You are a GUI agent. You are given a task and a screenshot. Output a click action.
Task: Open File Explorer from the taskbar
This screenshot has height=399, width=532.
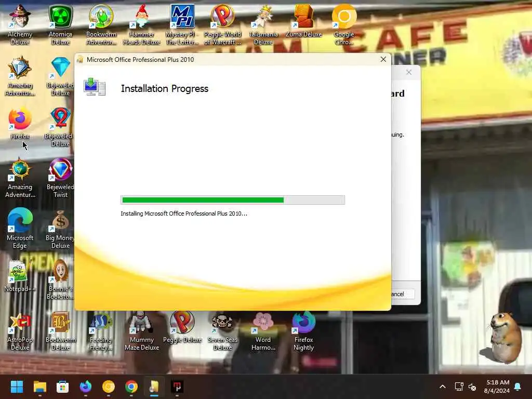39,387
